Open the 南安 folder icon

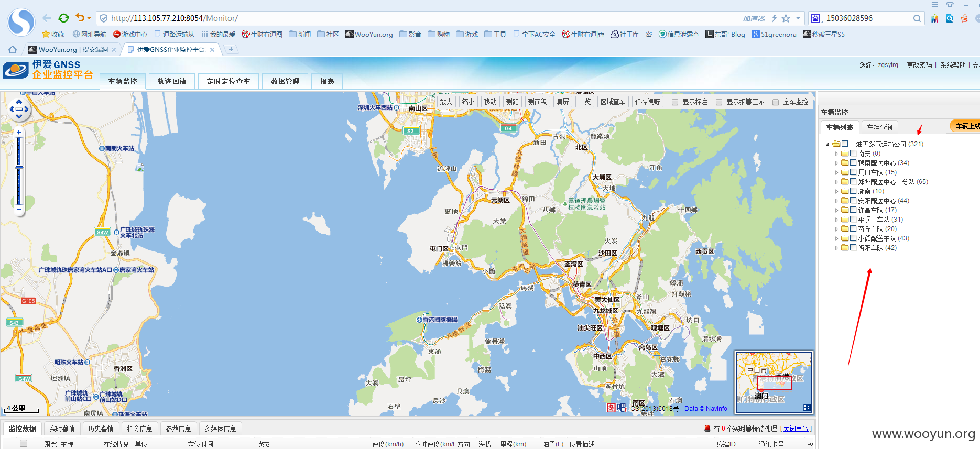(845, 154)
